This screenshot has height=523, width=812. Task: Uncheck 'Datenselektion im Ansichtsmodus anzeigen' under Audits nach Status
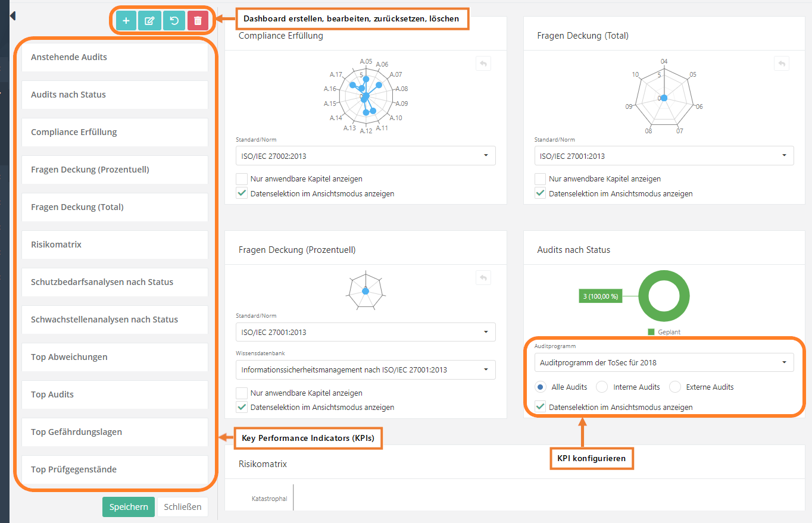(x=541, y=407)
